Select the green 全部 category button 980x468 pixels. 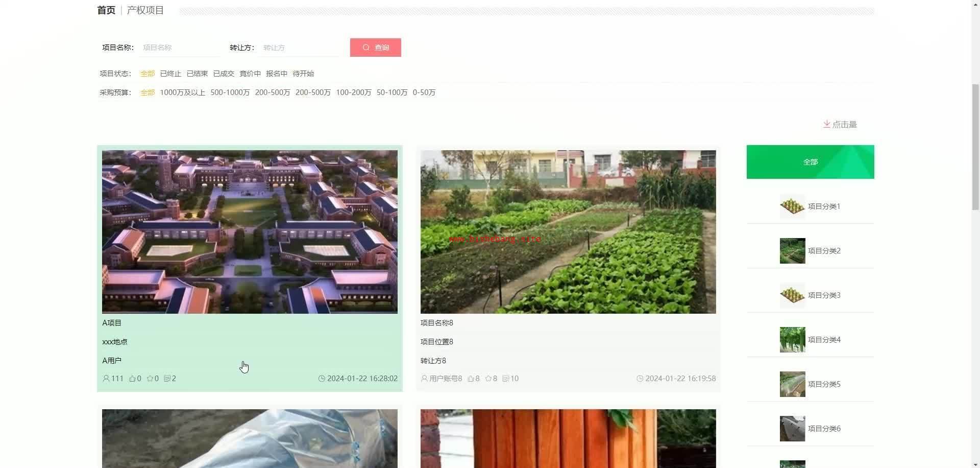811,162
